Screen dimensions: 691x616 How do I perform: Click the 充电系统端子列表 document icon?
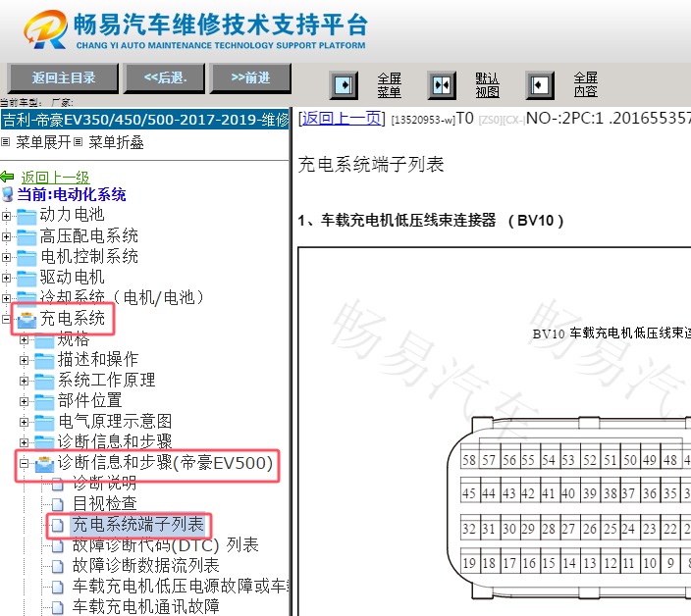pos(57,526)
